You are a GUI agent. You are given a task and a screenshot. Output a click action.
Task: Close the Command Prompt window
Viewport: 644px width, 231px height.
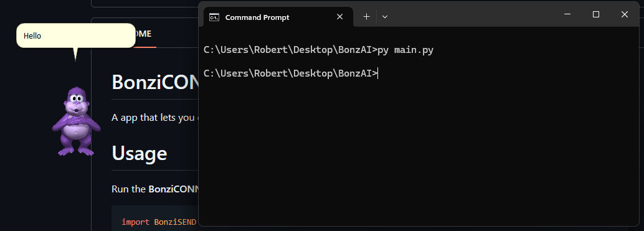tap(624, 14)
